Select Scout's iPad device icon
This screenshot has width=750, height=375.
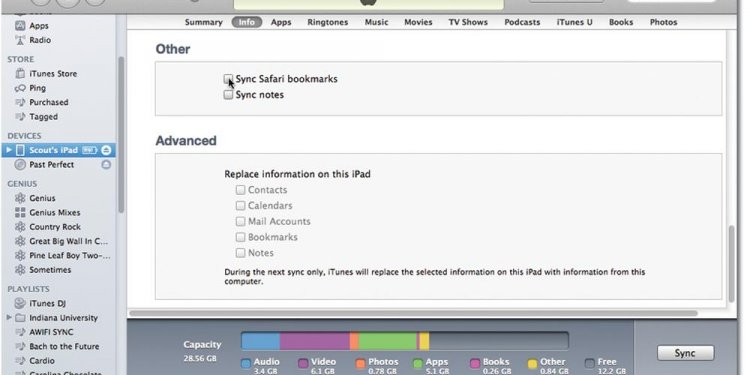click(x=20, y=150)
